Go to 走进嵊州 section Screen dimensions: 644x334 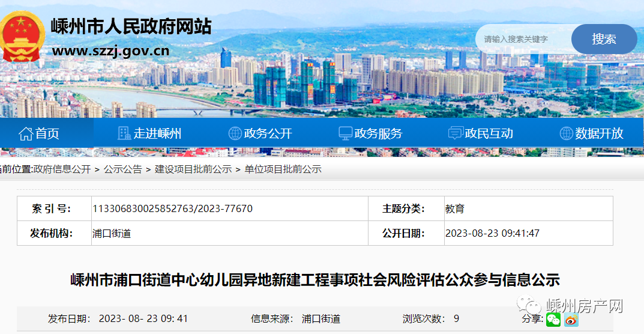157,133
